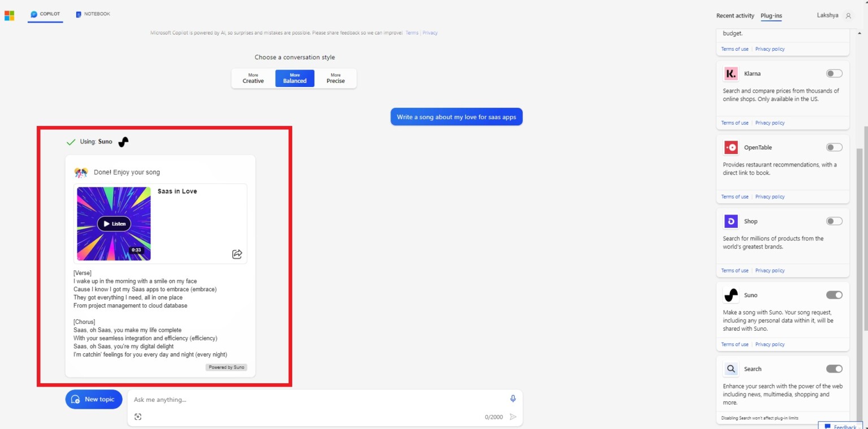Screen dimensions: 868x429
Task: Play the Saas in Love song
Action: coord(114,224)
